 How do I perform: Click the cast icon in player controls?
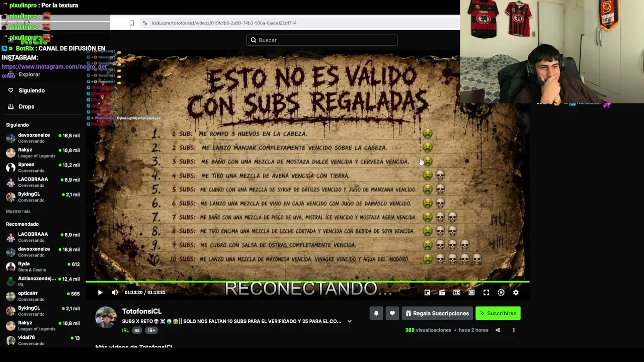coord(442,292)
